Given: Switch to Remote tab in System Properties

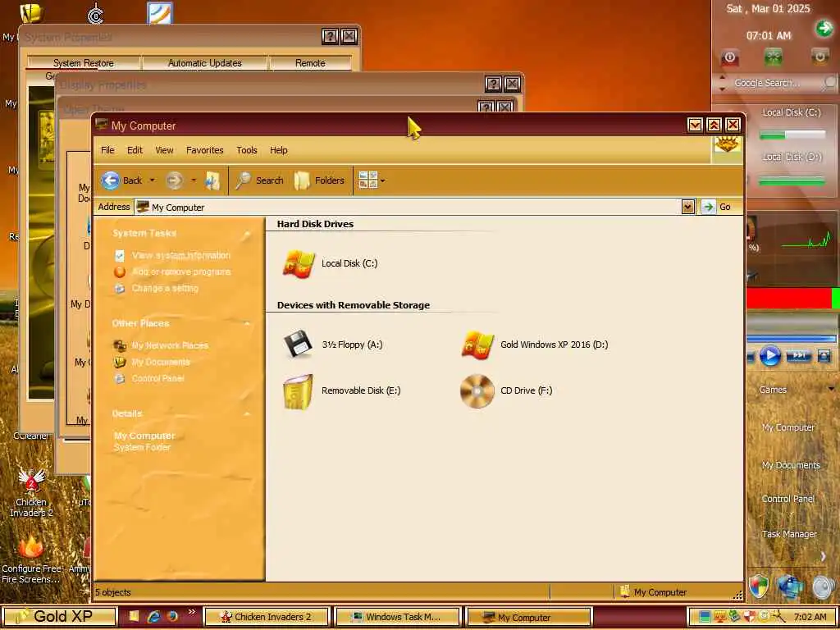Looking at the screenshot, I should point(310,62).
